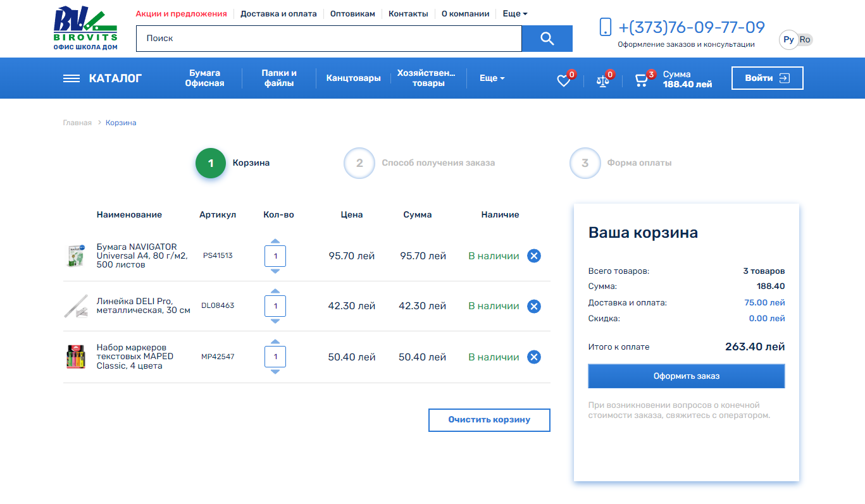
Task: Decrease quantity of NAVIGATOR paper
Action: pyautogui.click(x=275, y=271)
